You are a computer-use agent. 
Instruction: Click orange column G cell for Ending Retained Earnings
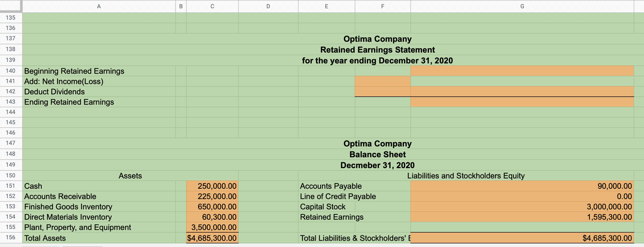[x=522, y=102]
